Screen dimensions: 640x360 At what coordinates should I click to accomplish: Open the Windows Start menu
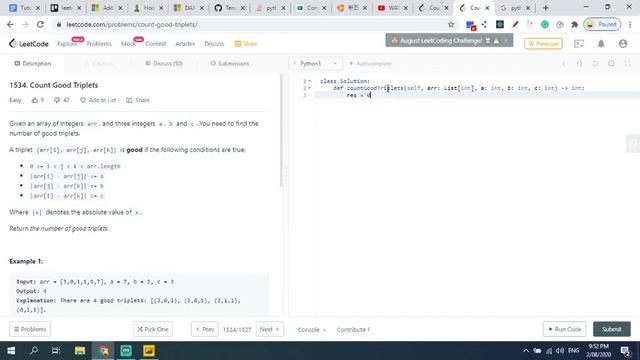pyautogui.click(x=11, y=351)
